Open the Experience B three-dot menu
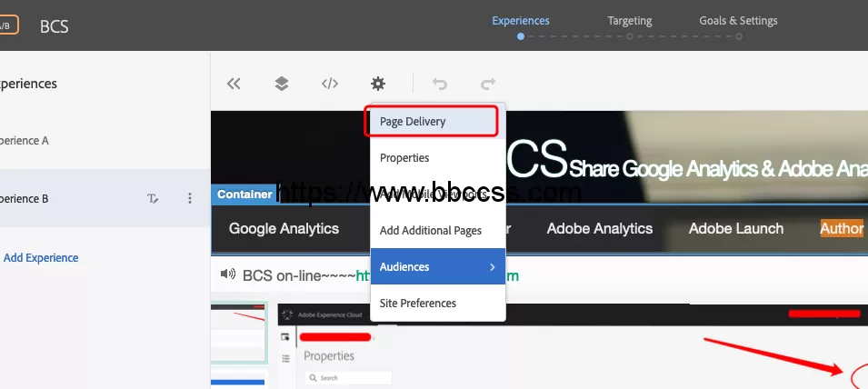The width and height of the screenshot is (868, 389). coord(190,198)
